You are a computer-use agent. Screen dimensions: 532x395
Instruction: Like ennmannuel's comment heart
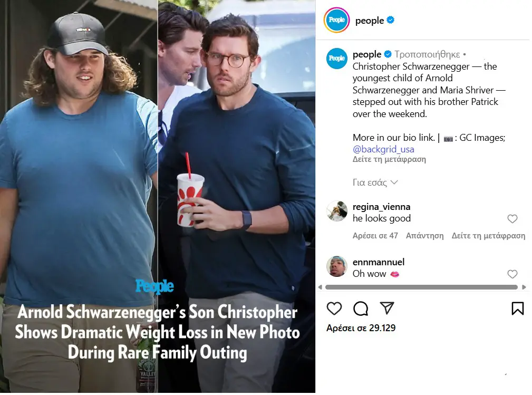coord(512,274)
